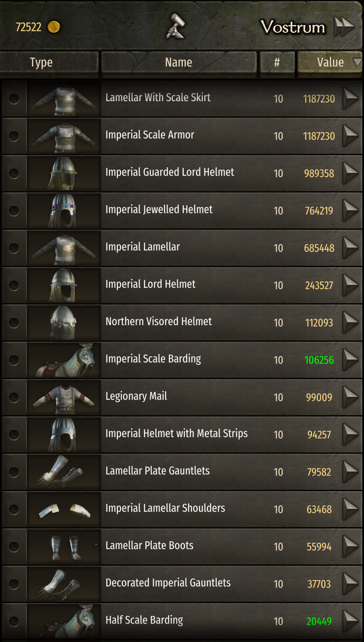Viewport: 364px width, 642px height.
Task: Open the Value sort dropdown arrow
Action: pyautogui.click(x=357, y=62)
